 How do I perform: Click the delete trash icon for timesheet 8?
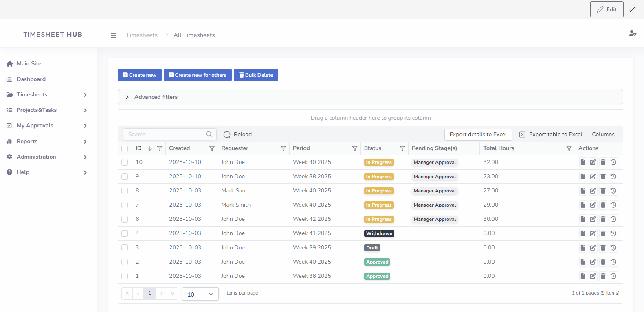coord(603,191)
